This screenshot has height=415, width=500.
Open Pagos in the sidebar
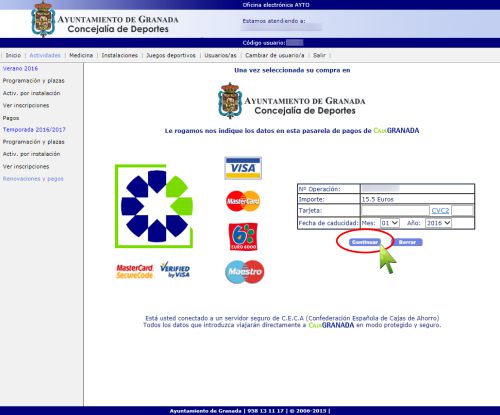coord(11,118)
